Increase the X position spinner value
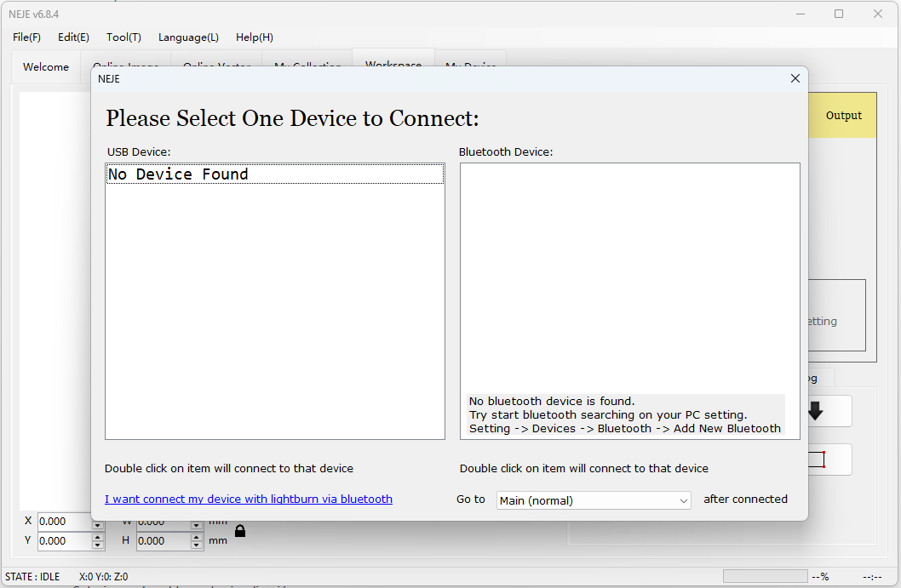The height and width of the screenshot is (588, 901). tap(98, 517)
